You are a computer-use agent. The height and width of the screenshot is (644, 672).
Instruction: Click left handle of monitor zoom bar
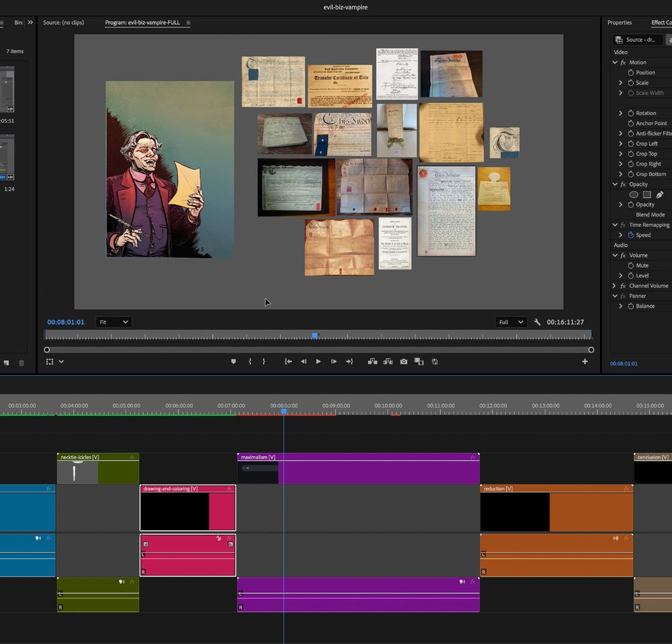[47, 350]
